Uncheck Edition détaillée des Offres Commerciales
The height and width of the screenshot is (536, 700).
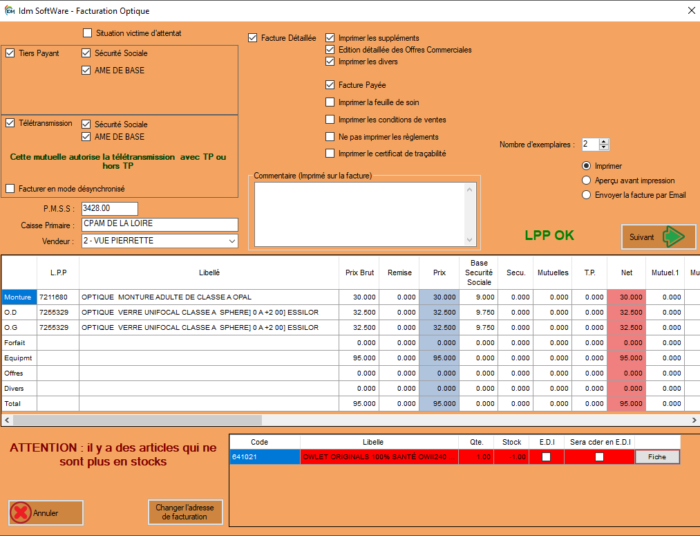coord(330,50)
